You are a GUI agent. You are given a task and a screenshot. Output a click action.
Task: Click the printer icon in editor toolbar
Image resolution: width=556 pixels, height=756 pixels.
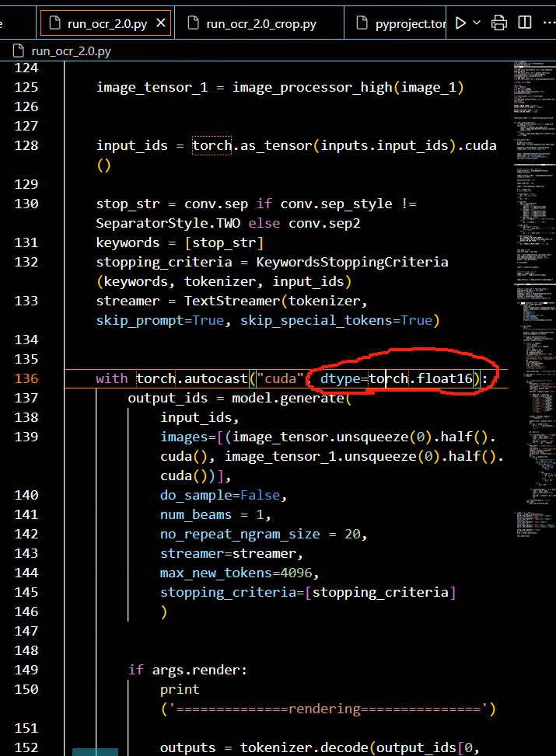point(499,23)
